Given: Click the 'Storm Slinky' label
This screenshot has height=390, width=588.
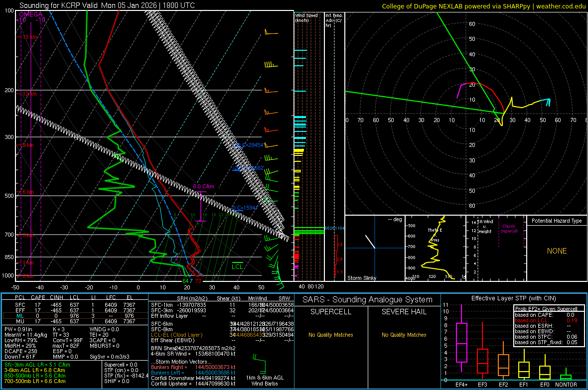Looking at the screenshot, I should click(361, 278).
